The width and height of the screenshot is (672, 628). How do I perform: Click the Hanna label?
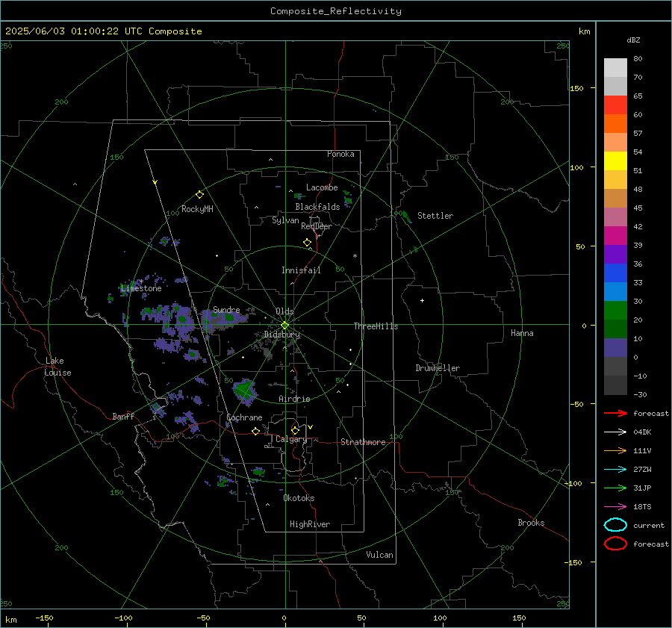[x=522, y=333]
